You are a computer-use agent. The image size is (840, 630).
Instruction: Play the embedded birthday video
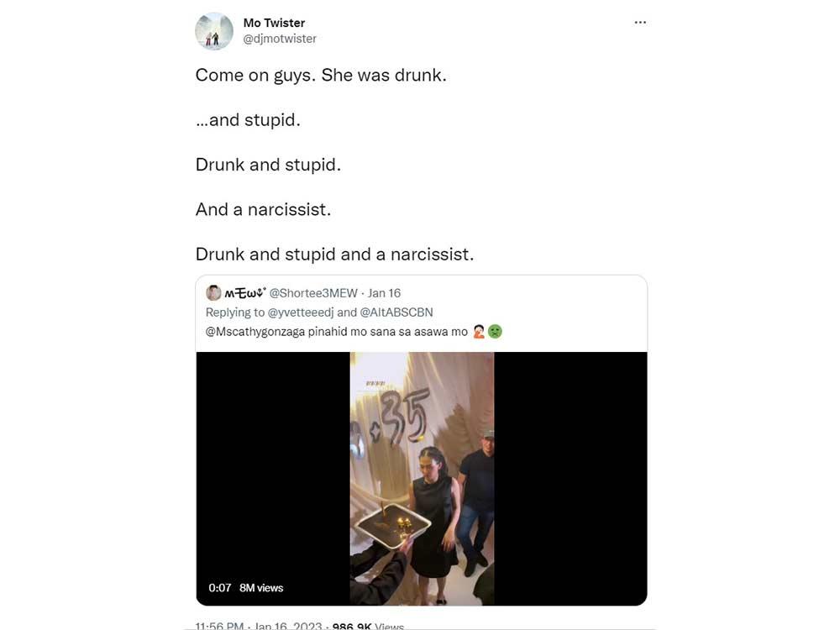[422, 477]
